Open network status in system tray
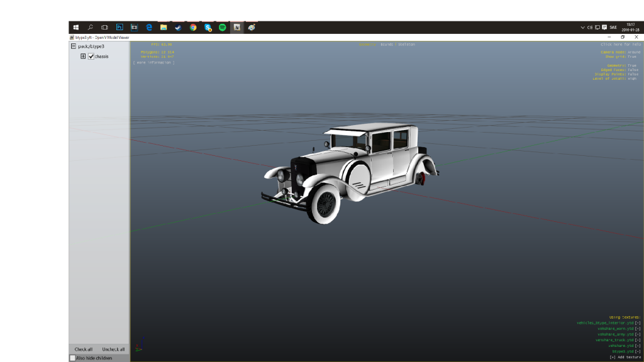This screenshot has width=644, height=362. [597, 28]
